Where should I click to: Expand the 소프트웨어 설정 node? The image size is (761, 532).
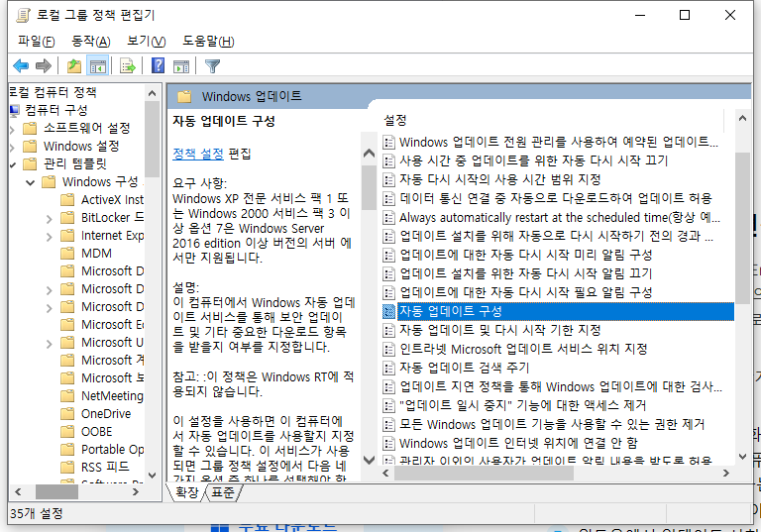tap(13, 129)
